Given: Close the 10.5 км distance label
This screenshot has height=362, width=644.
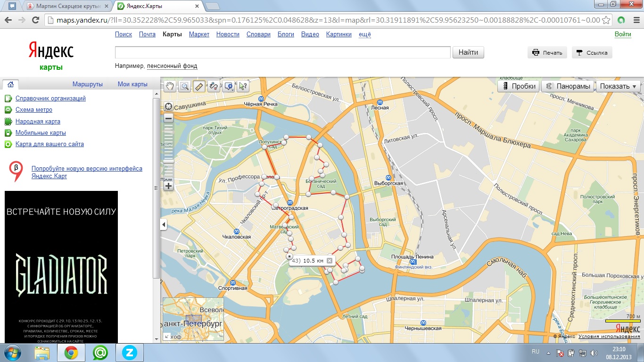Looking at the screenshot, I should [330, 261].
